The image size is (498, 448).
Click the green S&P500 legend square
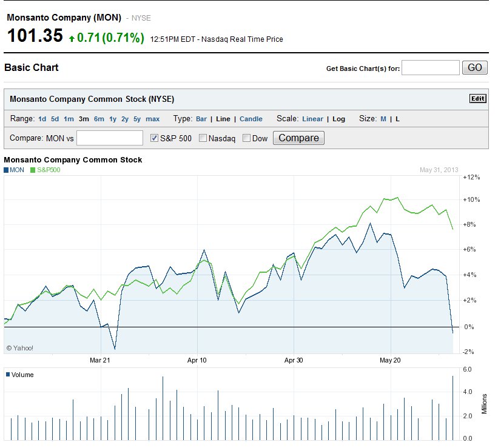click(x=33, y=170)
